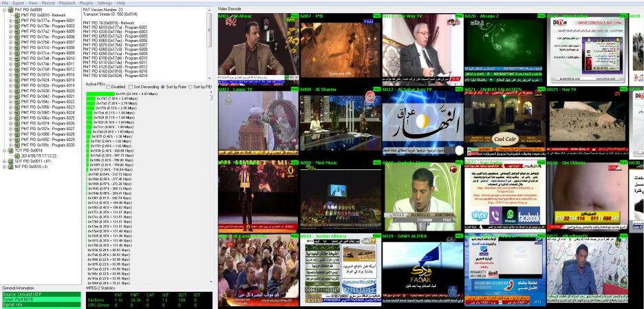Select the 6025 - Nay TV video thumbnail
The image size is (644, 309).
pyautogui.click(x=588, y=123)
